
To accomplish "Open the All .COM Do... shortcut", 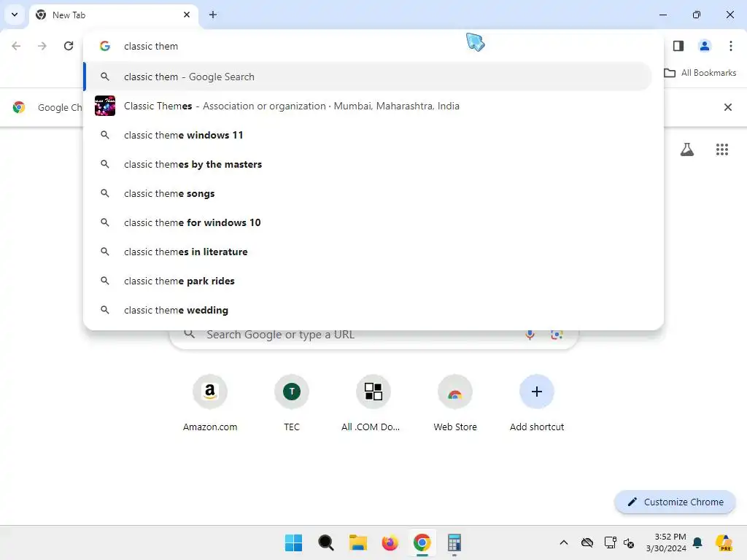I will [373, 402].
